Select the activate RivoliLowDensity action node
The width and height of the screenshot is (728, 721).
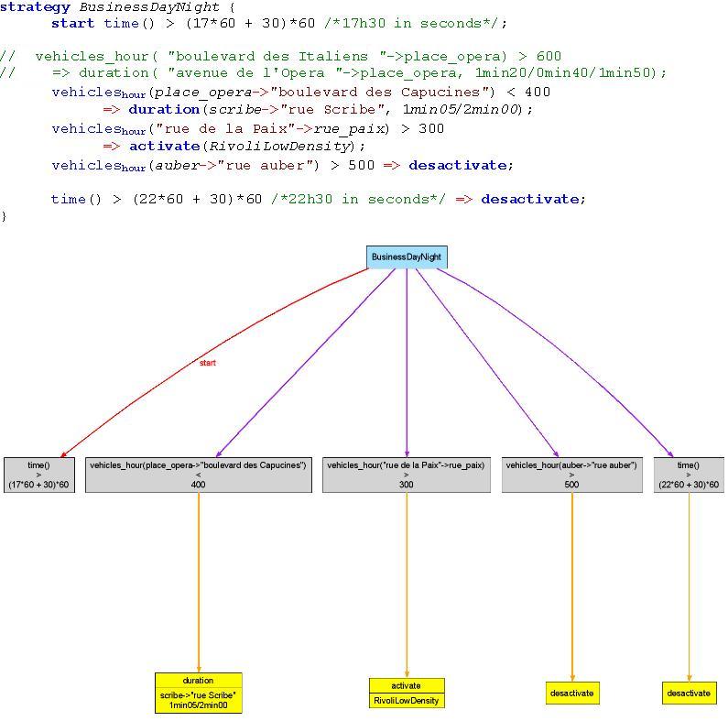[407, 694]
